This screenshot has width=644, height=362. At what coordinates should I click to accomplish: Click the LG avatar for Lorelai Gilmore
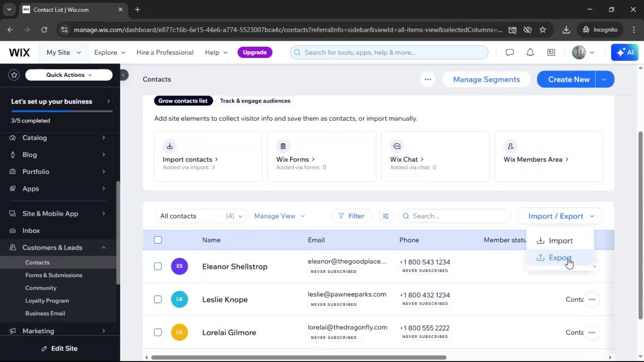pyautogui.click(x=179, y=333)
